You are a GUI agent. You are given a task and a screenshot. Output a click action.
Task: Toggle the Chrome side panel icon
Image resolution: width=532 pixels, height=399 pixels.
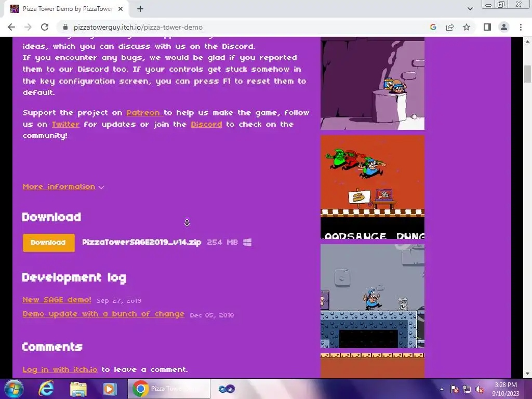487,27
